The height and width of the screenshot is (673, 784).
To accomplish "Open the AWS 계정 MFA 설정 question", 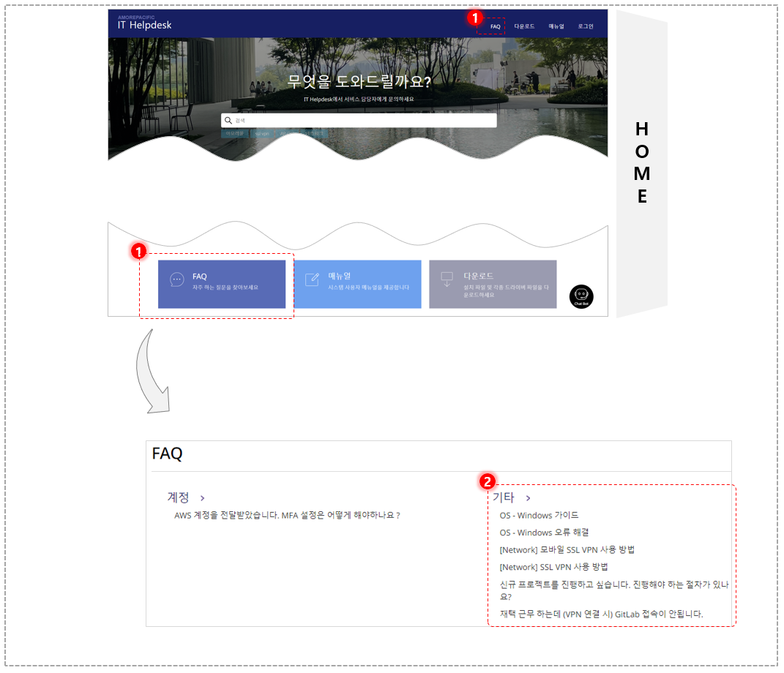I will point(287,515).
